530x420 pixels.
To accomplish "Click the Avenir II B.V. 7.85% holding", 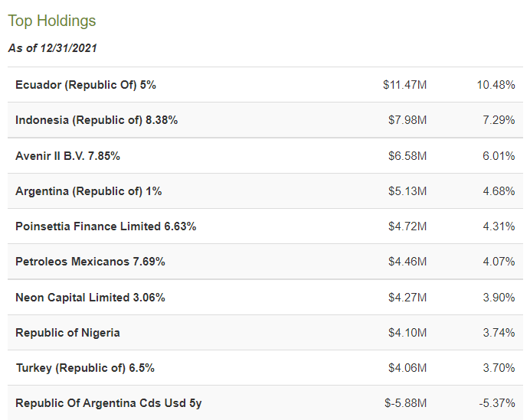I will coord(67,155).
